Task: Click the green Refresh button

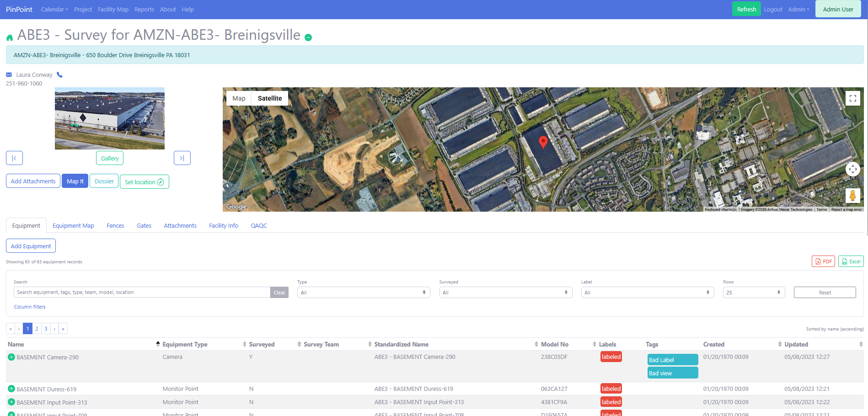Action: (x=746, y=9)
